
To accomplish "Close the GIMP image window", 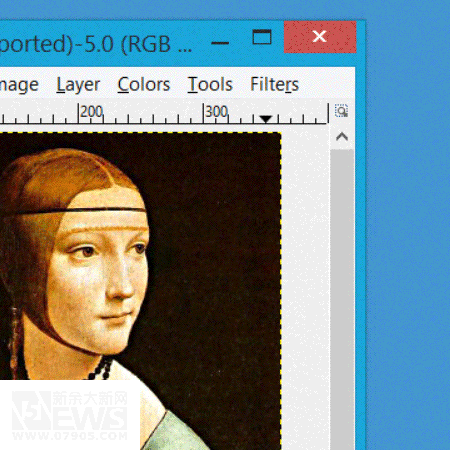I will tap(320, 37).
